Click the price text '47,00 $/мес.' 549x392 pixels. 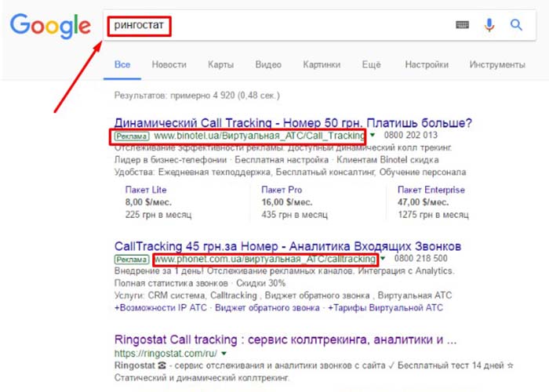pos(423,202)
